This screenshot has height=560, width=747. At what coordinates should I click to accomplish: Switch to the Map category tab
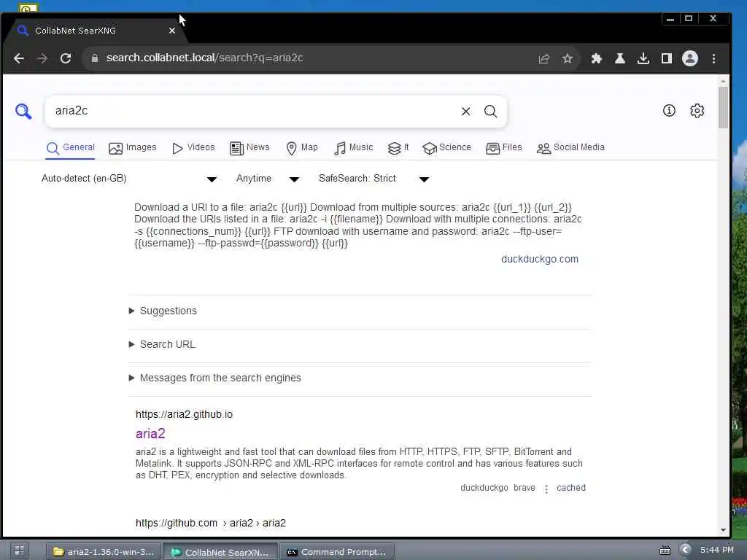(302, 147)
